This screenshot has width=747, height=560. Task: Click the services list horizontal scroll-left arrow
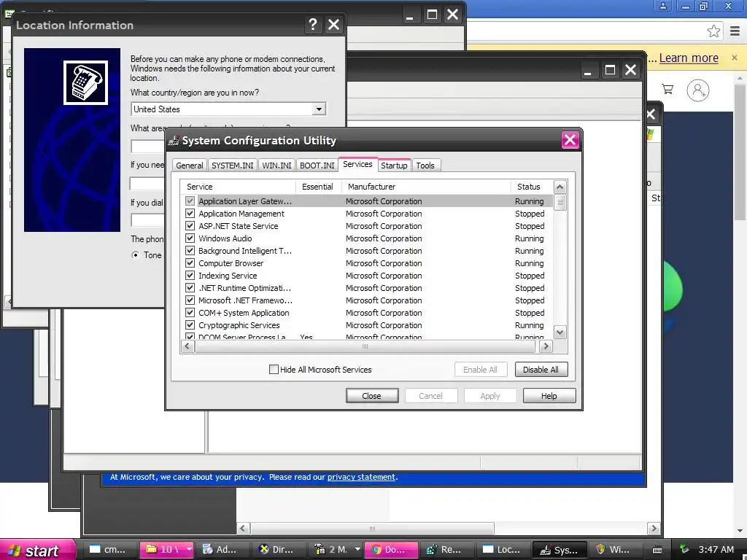(187, 346)
